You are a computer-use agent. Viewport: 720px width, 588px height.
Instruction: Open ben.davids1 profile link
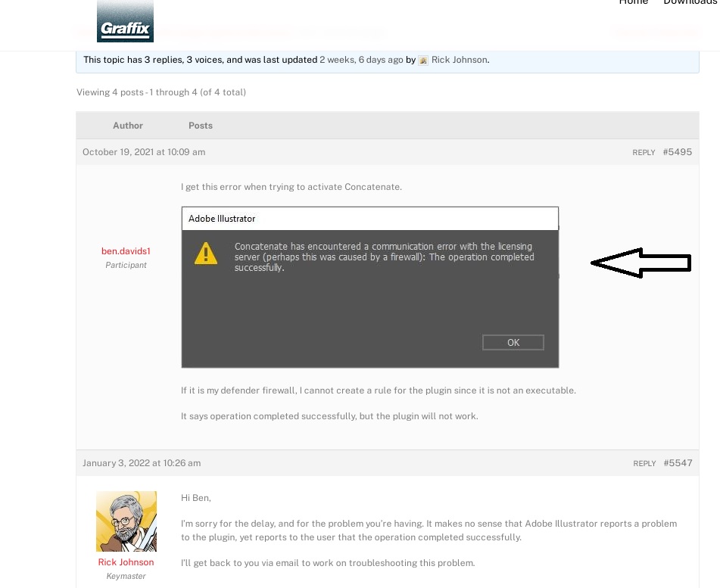[126, 251]
